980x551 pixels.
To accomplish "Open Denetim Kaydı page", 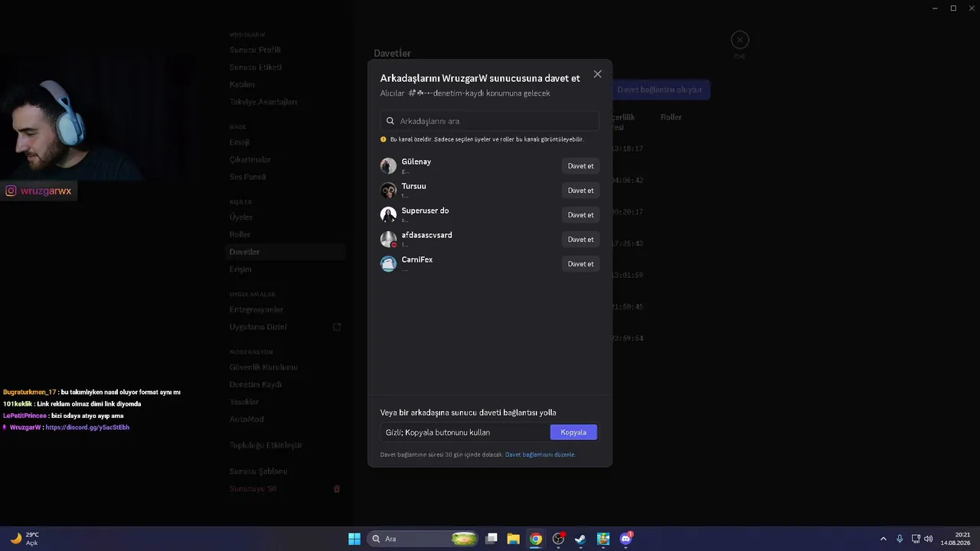I will (x=256, y=385).
